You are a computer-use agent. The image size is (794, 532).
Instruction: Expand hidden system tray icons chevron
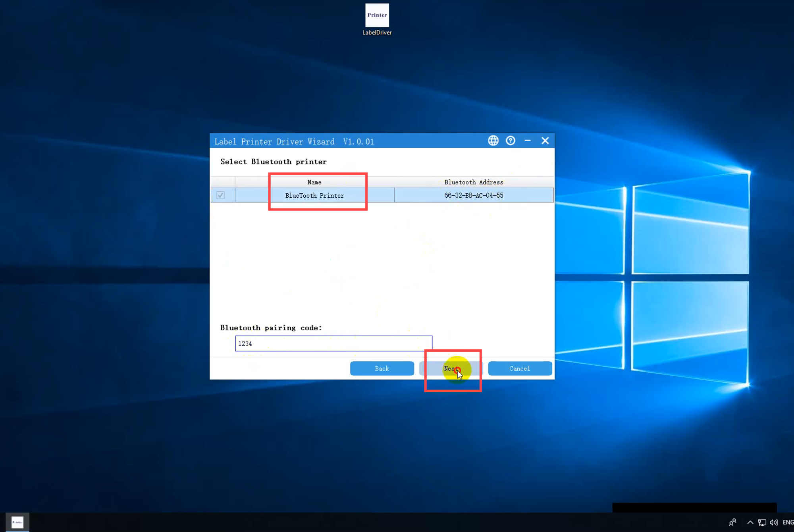pos(750,522)
